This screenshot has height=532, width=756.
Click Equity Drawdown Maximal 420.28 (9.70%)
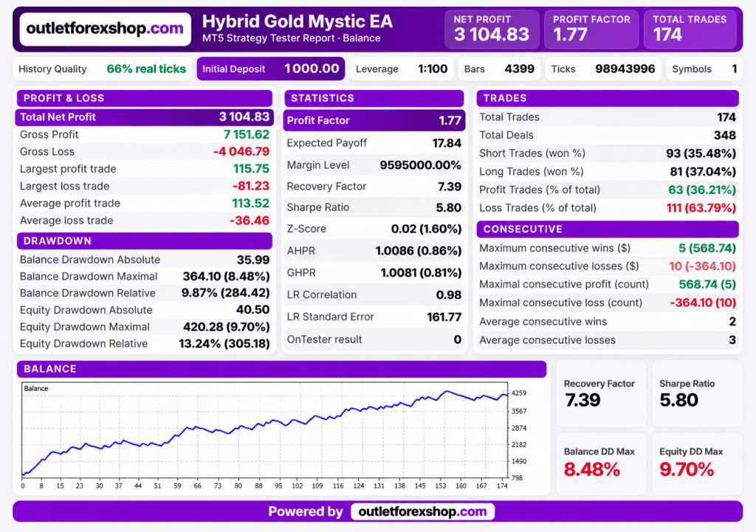point(226,327)
